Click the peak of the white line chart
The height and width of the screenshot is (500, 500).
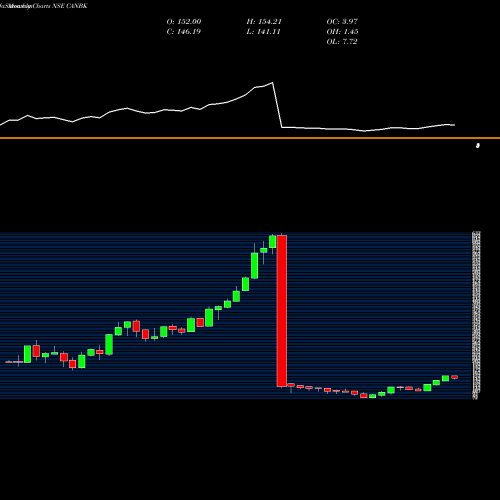click(x=272, y=83)
